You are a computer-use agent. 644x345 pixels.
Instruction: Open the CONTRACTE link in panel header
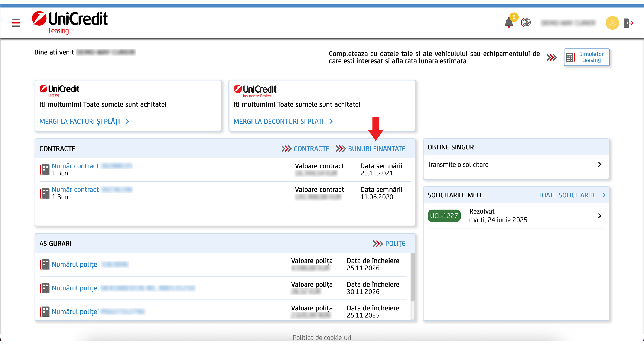pyautogui.click(x=311, y=149)
